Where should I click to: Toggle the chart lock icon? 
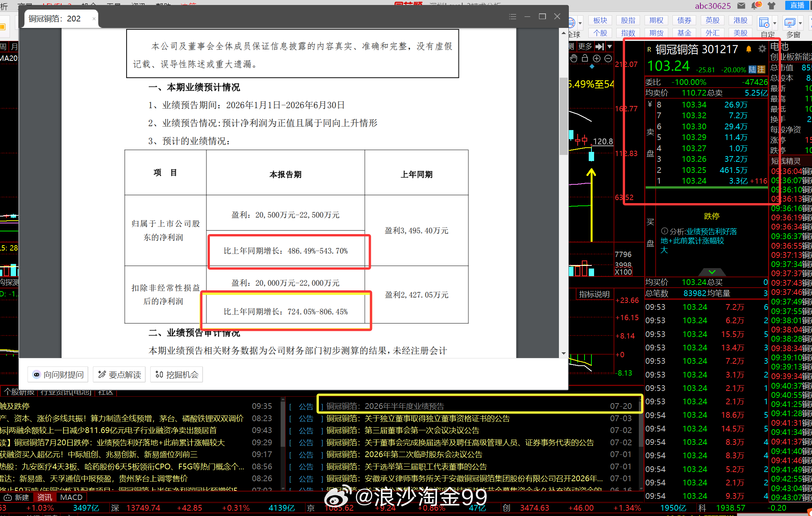pyautogui.click(x=585, y=58)
